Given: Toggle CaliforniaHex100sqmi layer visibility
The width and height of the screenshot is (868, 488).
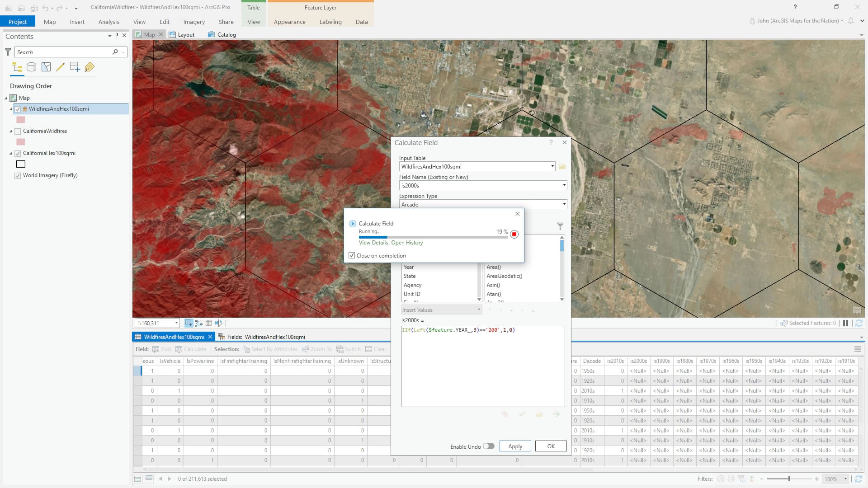Looking at the screenshot, I should 18,153.
